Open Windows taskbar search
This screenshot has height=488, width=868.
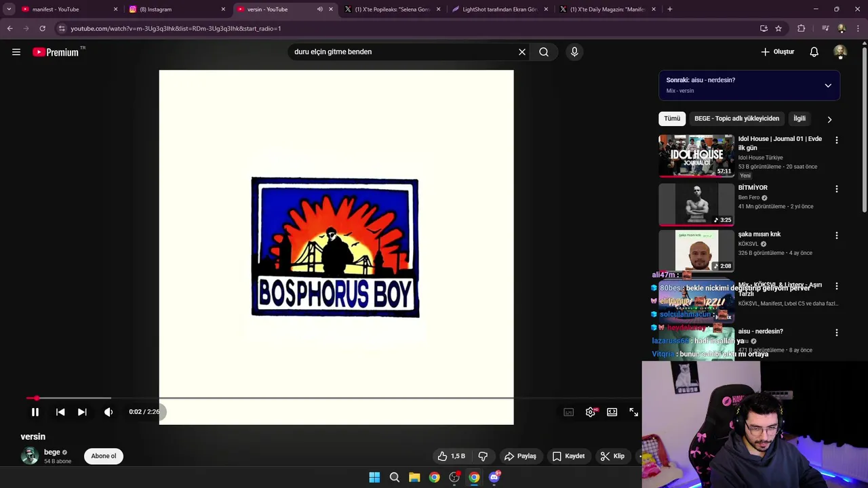(x=394, y=477)
